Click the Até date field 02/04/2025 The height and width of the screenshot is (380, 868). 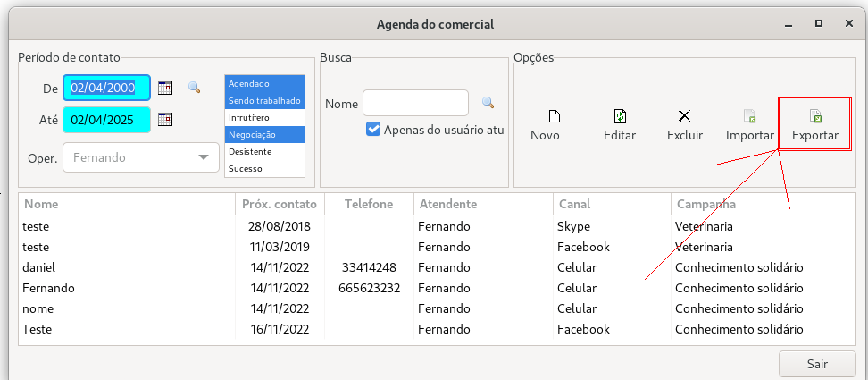pyautogui.click(x=107, y=120)
